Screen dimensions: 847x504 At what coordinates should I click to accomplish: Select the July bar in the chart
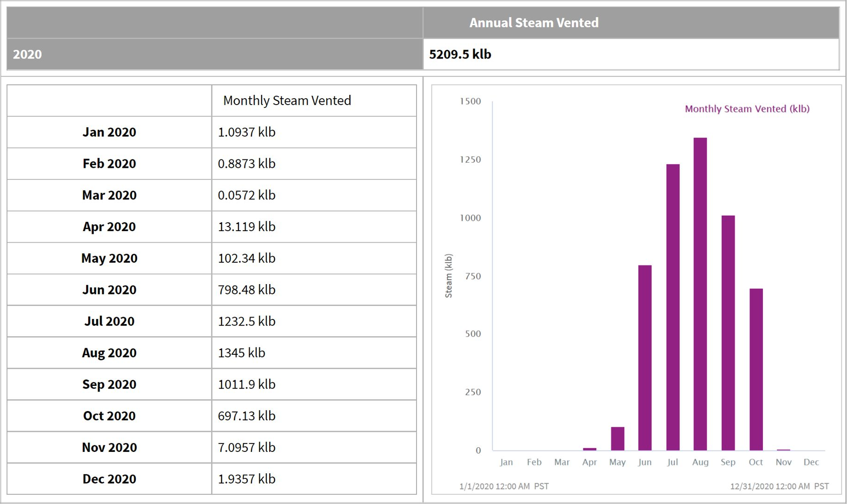pos(673,307)
